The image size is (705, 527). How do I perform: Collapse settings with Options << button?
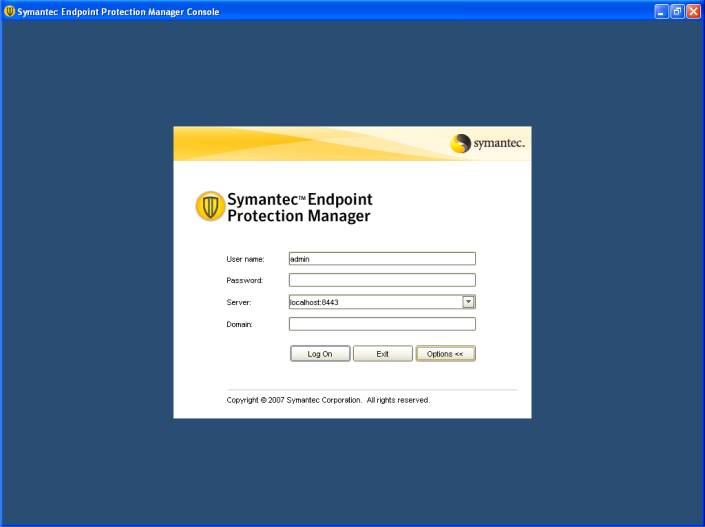pos(445,354)
